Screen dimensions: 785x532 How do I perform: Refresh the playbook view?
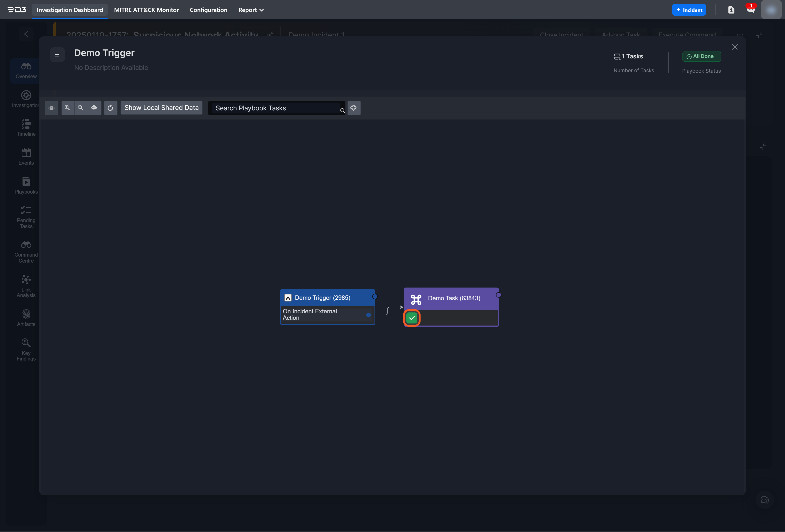coord(110,108)
